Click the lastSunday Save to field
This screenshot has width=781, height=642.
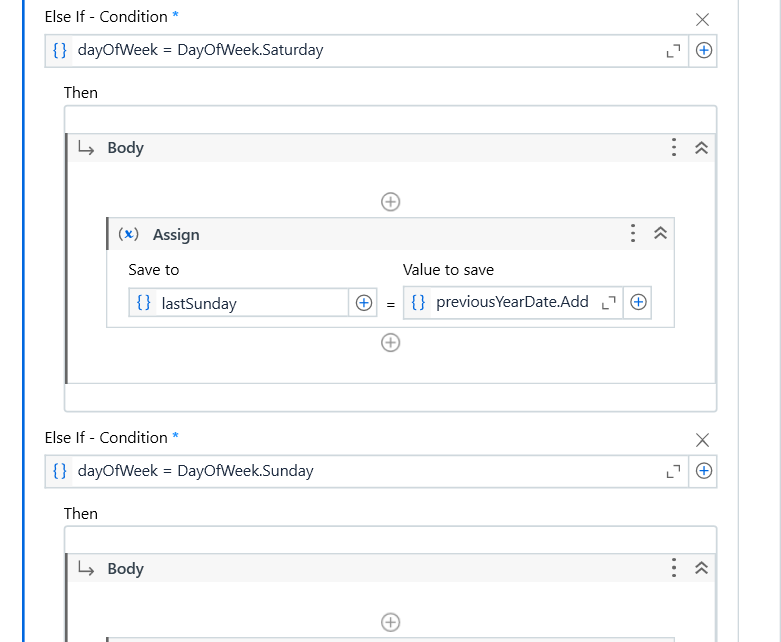[x=250, y=303]
